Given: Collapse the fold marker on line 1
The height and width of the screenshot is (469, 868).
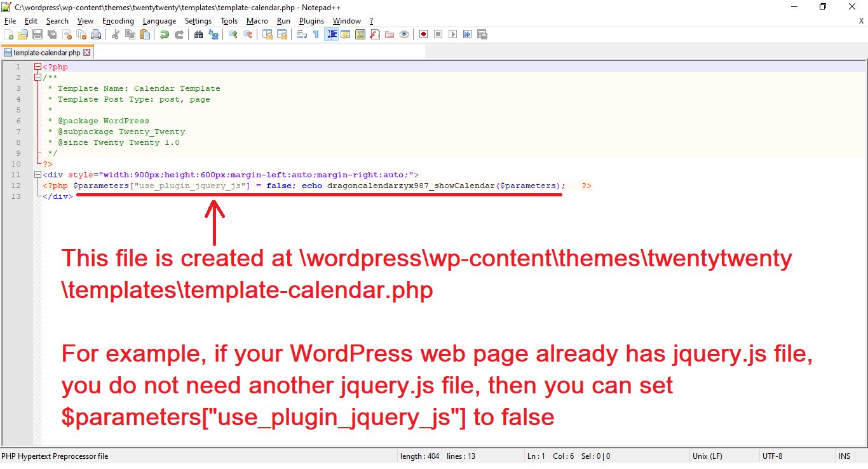Looking at the screenshot, I should 38,67.
